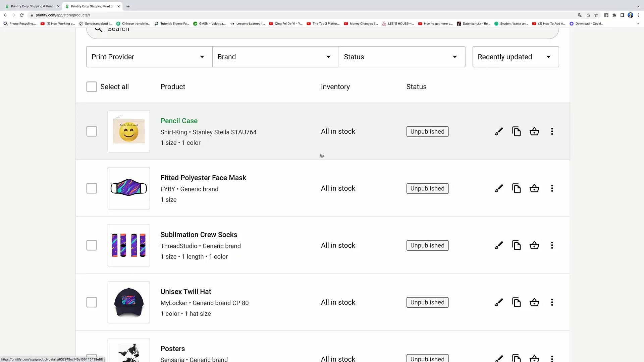Image resolution: width=644 pixels, height=362 pixels.
Task: Click the edit pencil icon for Pencil Case
Action: pos(498,131)
